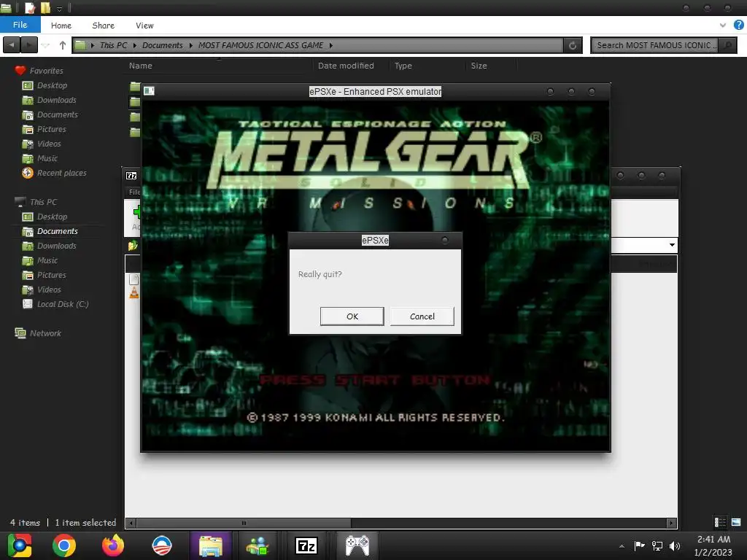Open Customize Quick Access Toolbar dropdown
Image resolution: width=747 pixels, height=560 pixels.
coord(59,9)
